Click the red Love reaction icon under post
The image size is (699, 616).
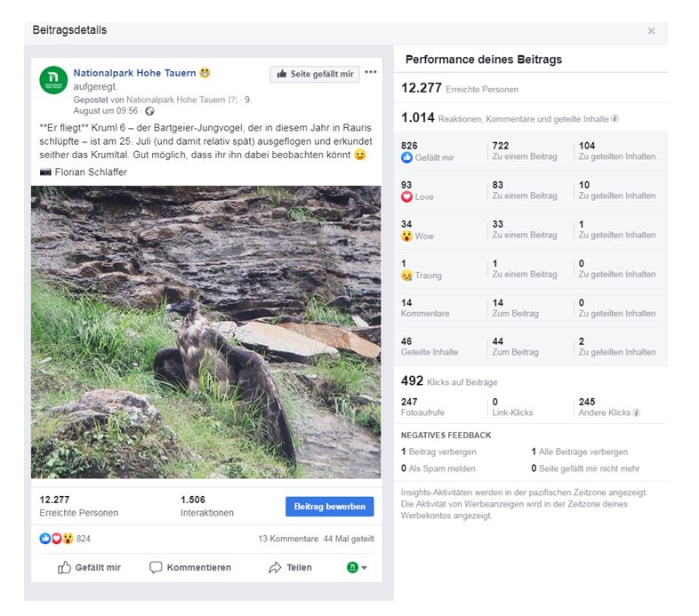tap(57, 539)
